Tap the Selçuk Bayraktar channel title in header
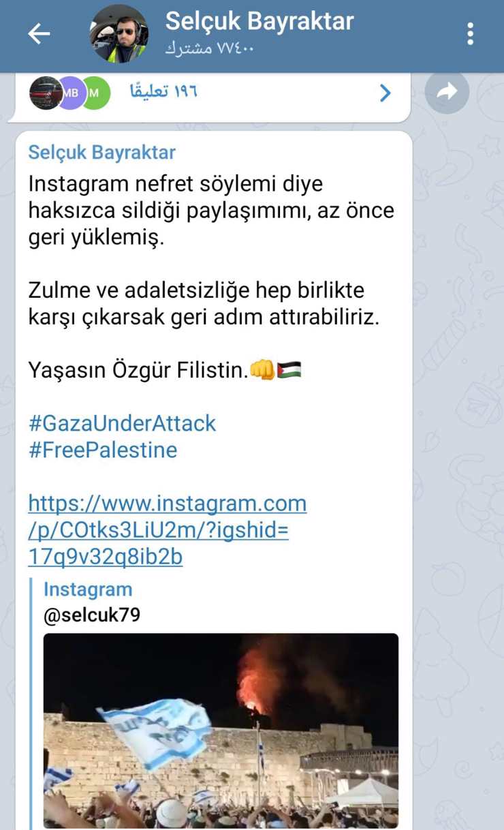The height and width of the screenshot is (830, 504). 259,21
